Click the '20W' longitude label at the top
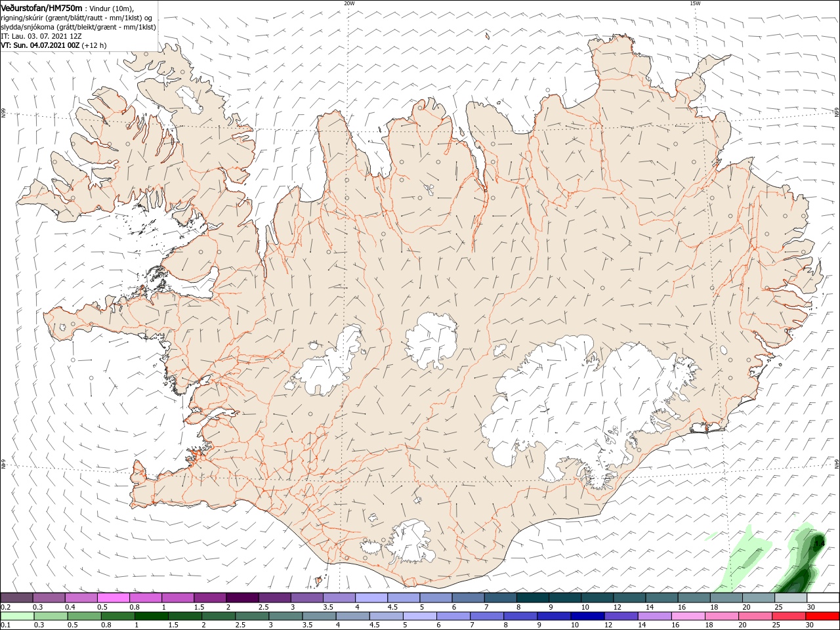The height and width of the screenshot is (630, 840). coord(349,3)
